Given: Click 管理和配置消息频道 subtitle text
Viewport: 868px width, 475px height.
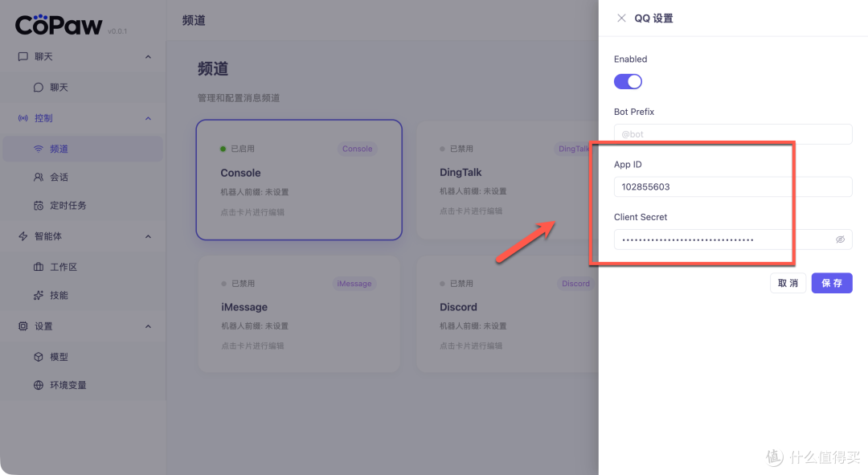Looking at the screenshot, I should (239, 98).
